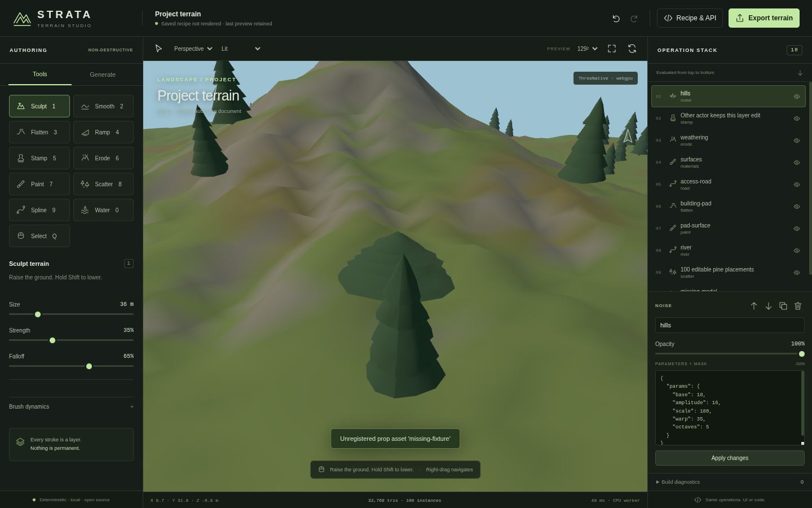Image resolution: width=812 pixels, height=508 pixels.
Task: Expand Build diagnostics
Action: click(730, 482)
